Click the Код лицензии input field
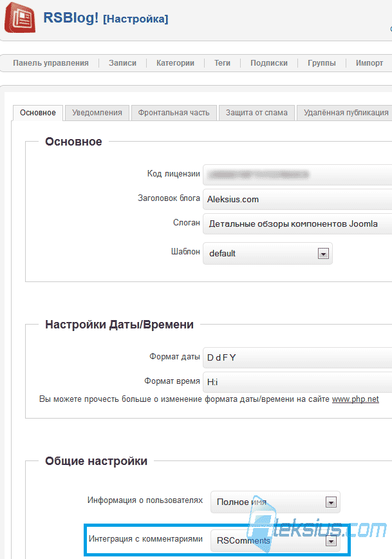Image resolution: width=392 pixels, height=559 pixels. coord(297,175)
